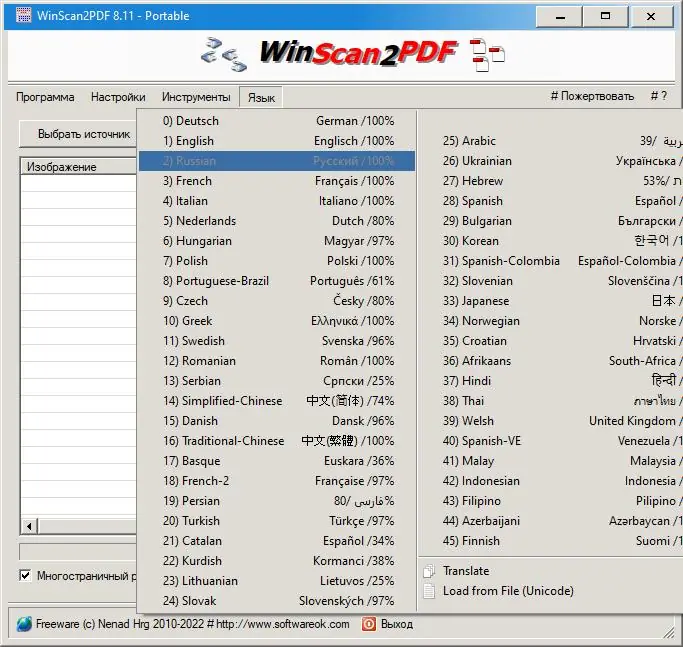
Task: Select 33) Japanese language
Action: click(551, 301)
